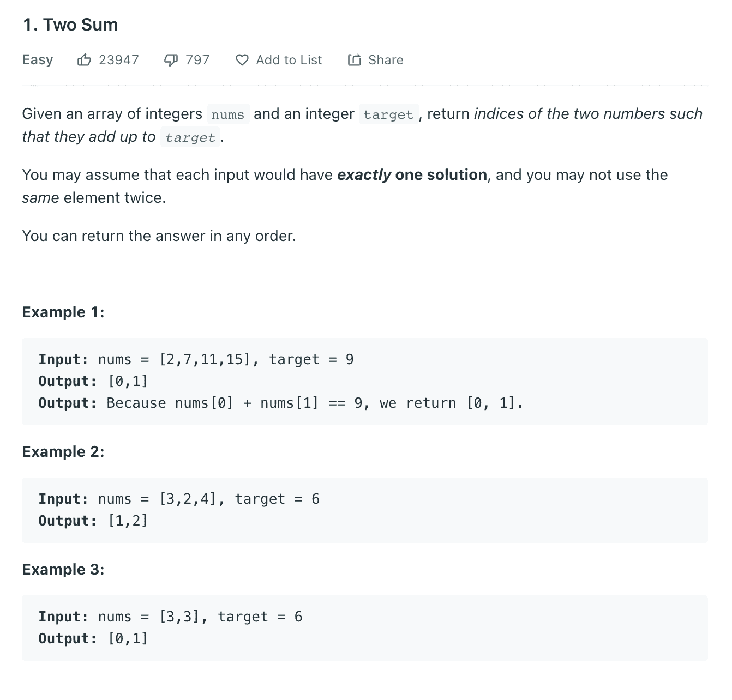Screen dimensions: 732x700
Task: Click the Example 1 explanation line
Action: point(281,403)
